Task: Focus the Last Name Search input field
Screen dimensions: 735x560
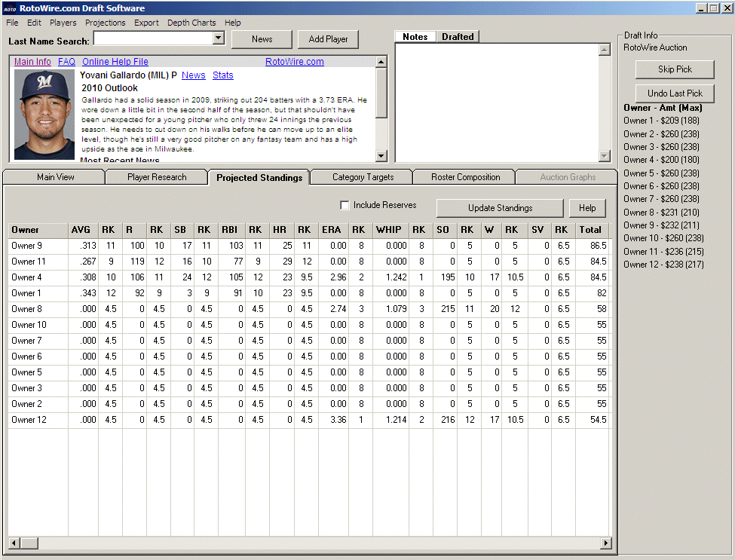Action: coord(153,38)
